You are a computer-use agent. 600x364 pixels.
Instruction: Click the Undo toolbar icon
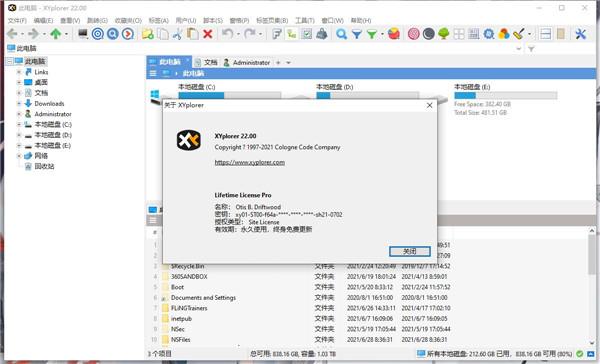228,34
